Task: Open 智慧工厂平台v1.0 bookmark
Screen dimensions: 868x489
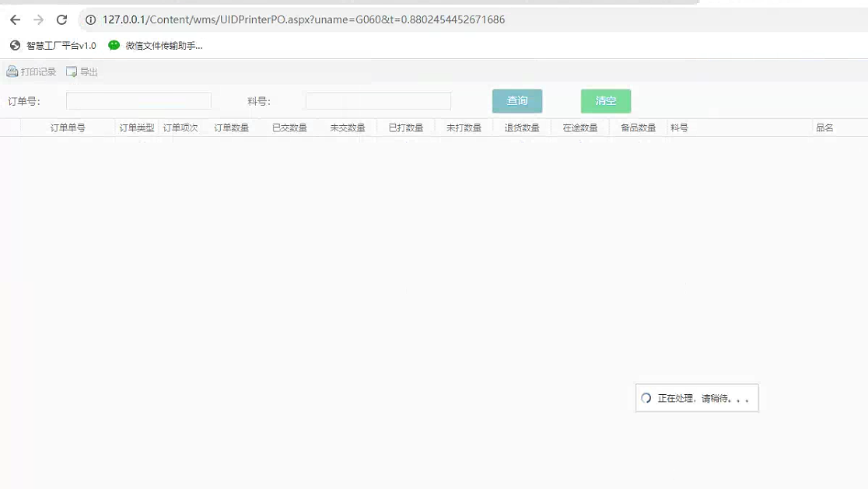Action: coord(53,46)
